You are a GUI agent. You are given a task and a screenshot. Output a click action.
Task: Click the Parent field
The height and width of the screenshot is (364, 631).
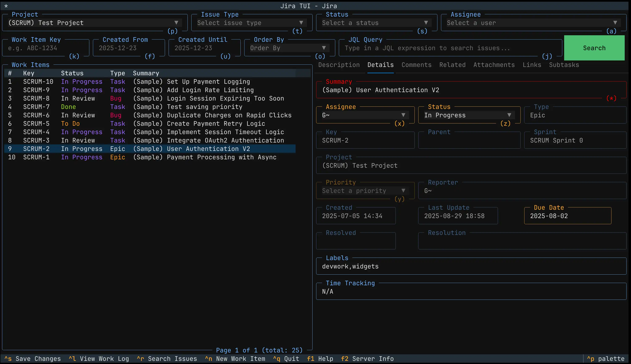pyautogui.click(x=469, y=140)
